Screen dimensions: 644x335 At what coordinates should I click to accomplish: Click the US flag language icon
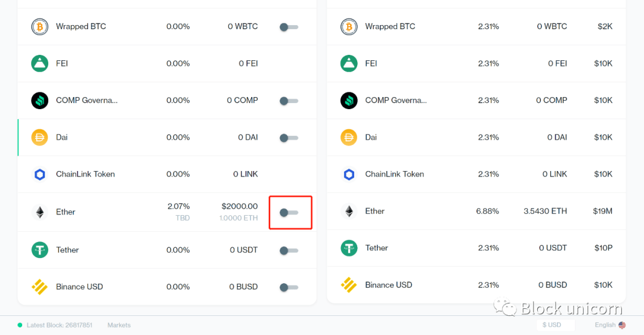pos(622,325)
